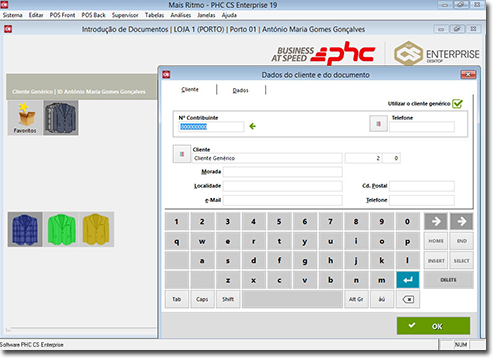Viewport: 496px width, 362px height.
Task: Uncheck Utilizar o cliente genérico checkbox
Action: [x=457, y=104]
